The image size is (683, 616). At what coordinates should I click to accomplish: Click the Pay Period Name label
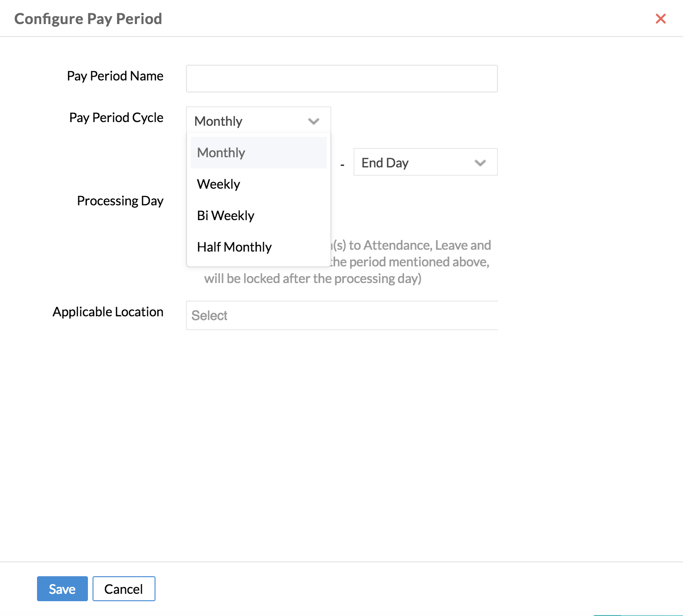pos(115,76)
